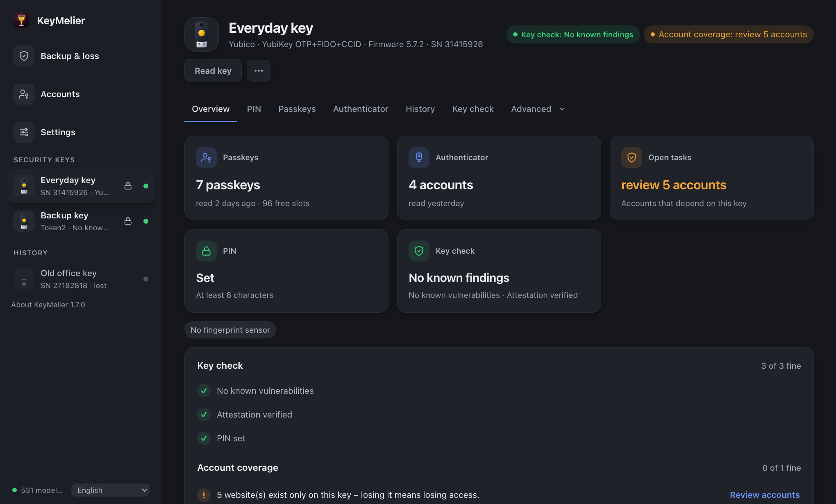Viewport: 836px width, 504px height.
Task: Click the No fingerprint sensor chip
Action: 230,330
